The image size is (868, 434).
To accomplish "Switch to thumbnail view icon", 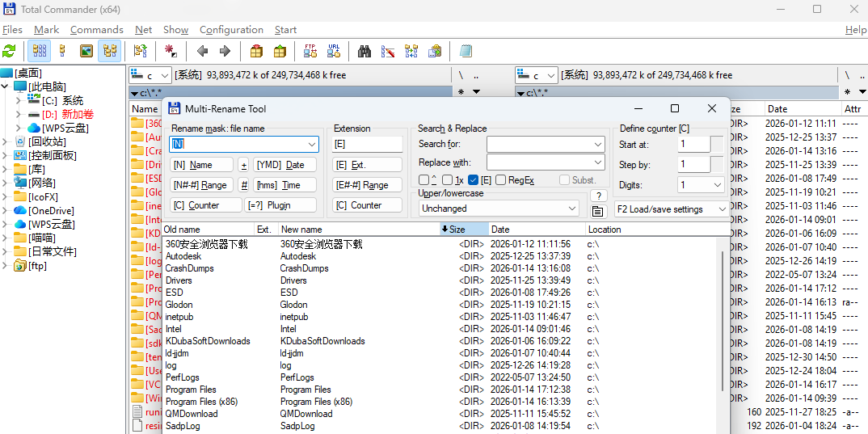I will point(86,51).
